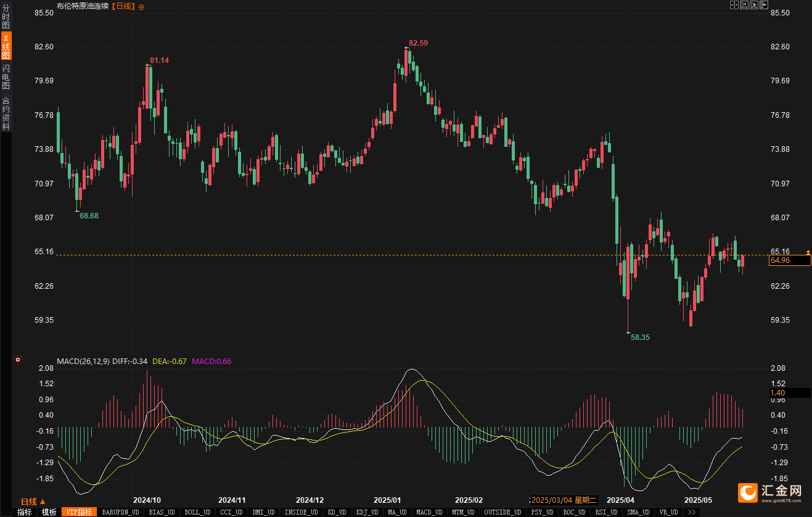Click the 2025/03/04 date marker on timeline
Viewport: 812px width, 517px height.
point(564,500)
